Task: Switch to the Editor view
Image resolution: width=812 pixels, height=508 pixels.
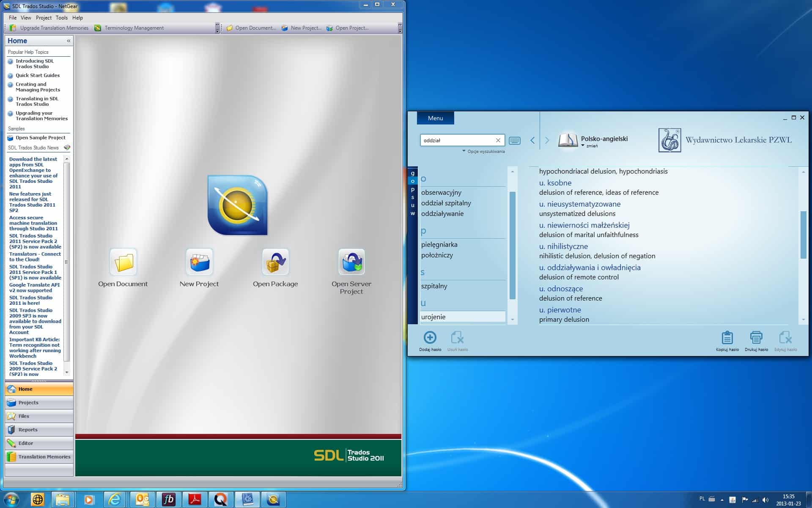Action: [39, 443]
